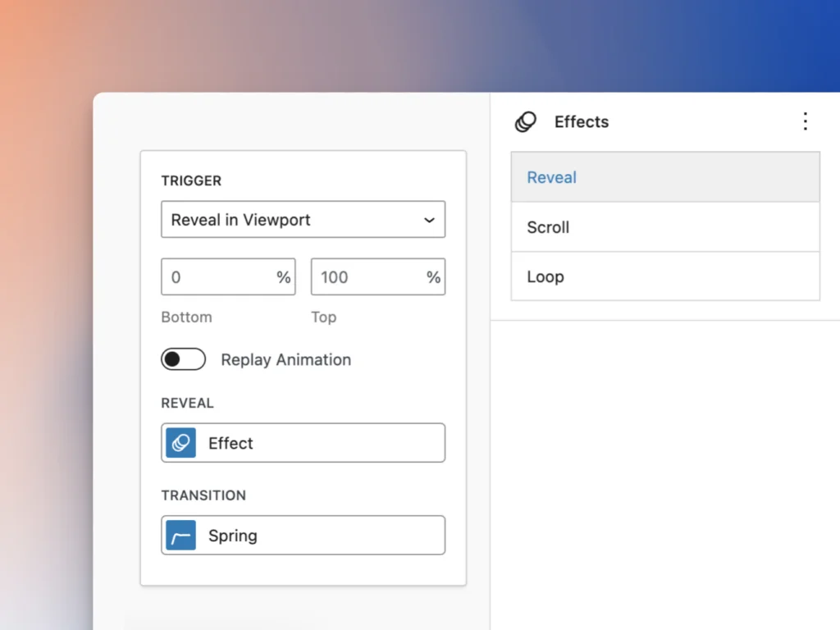Click the Top label below the input
This screenshot has height=630, width=840.
[323, 317]
